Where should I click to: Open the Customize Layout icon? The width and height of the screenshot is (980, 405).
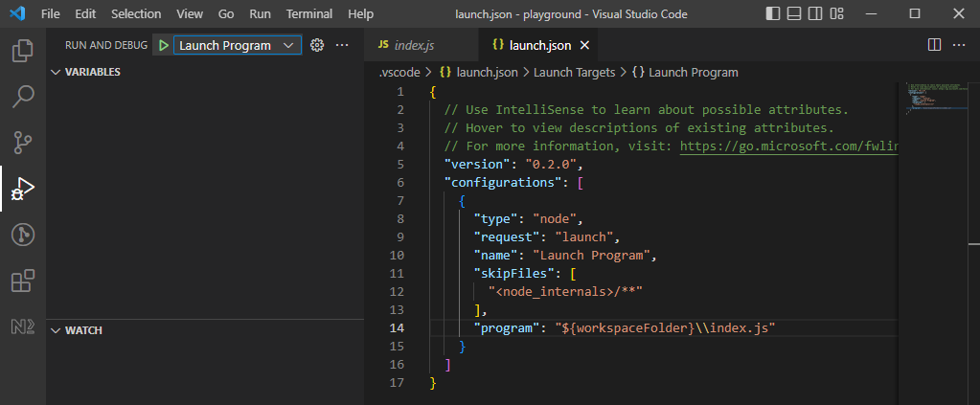click(836, 13)
